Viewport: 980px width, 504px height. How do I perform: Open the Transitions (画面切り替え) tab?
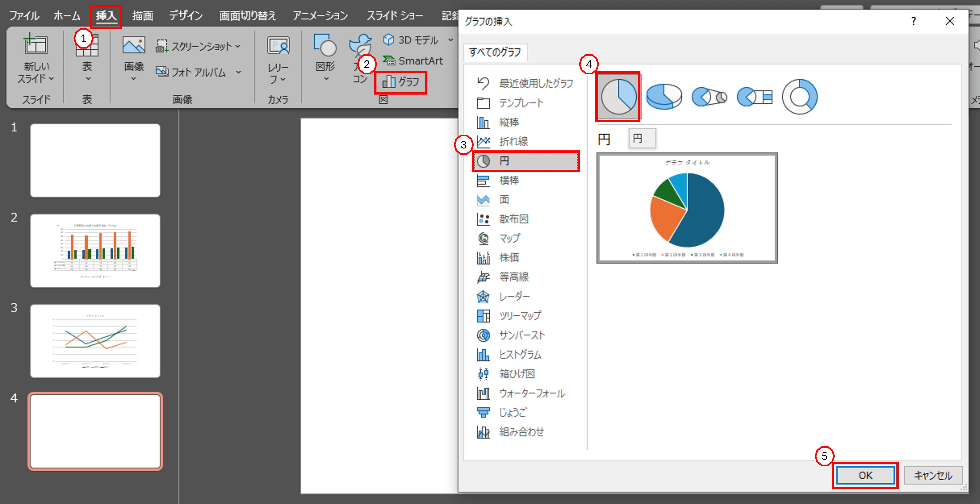247,15
